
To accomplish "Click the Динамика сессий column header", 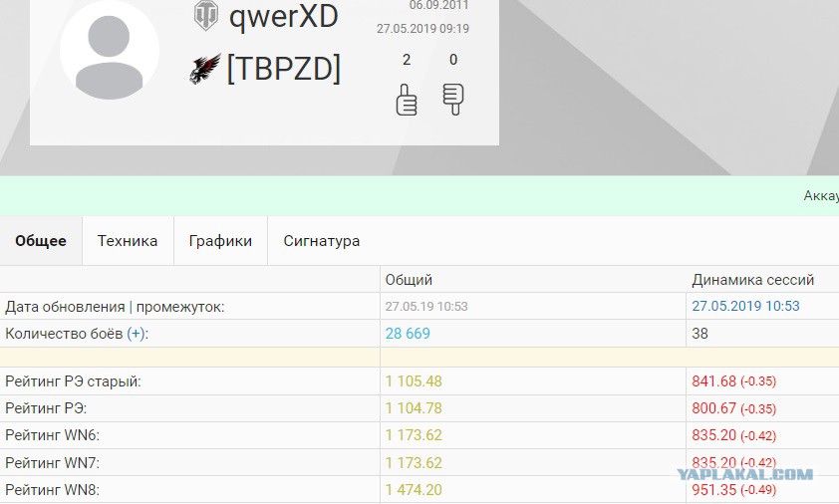I will point(753,280).
